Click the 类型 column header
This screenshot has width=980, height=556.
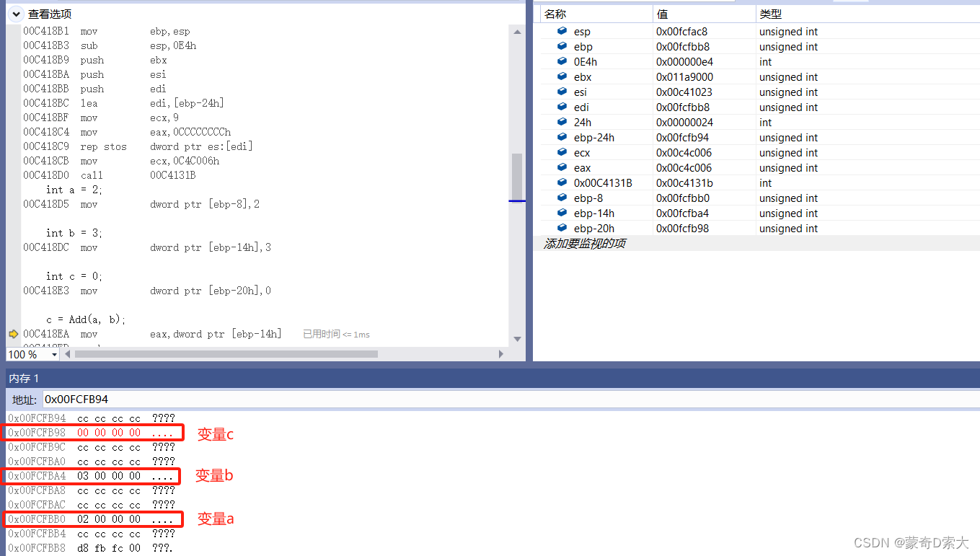868,14
